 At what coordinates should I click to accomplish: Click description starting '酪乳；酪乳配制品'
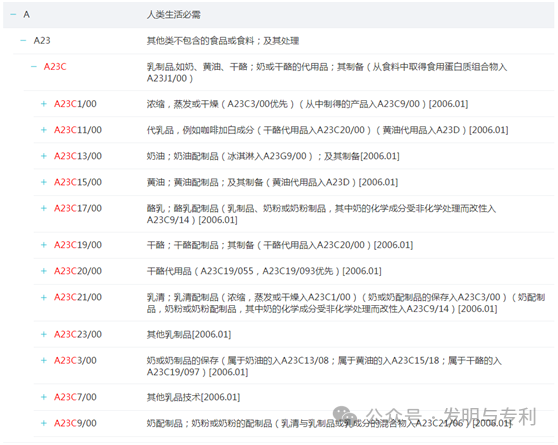click(x=321, y=214)
